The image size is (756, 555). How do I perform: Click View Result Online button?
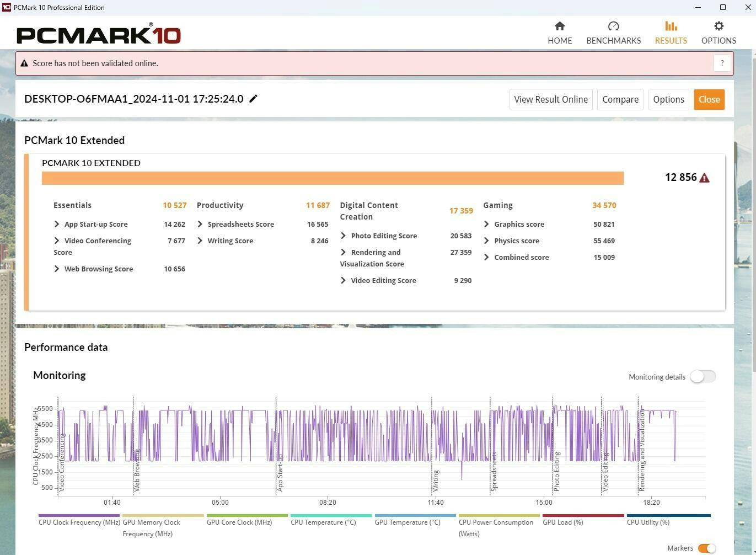pos(551,99)
